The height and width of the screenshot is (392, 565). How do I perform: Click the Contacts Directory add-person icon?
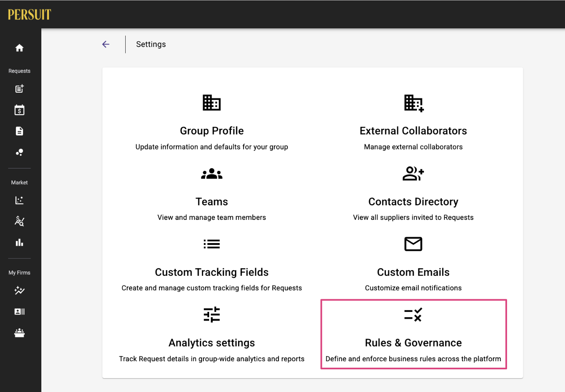pyautogui.click(x=413, y=174)
